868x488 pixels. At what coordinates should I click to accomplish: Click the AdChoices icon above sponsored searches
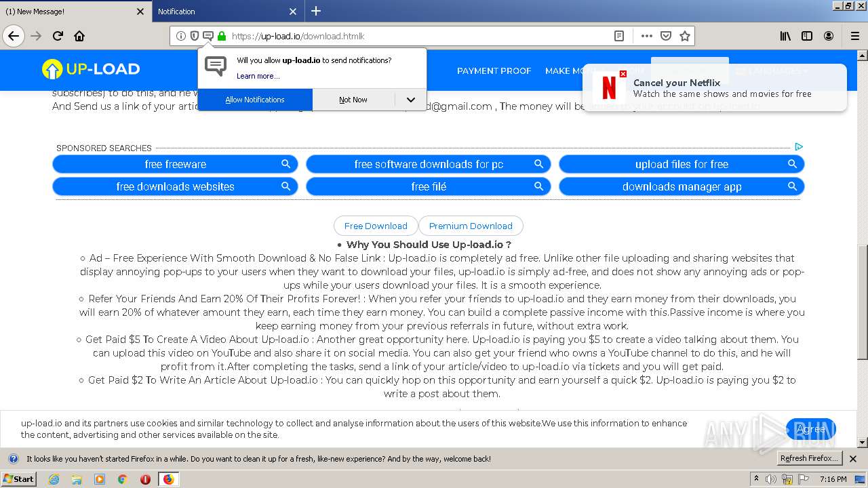click(799, 146)
